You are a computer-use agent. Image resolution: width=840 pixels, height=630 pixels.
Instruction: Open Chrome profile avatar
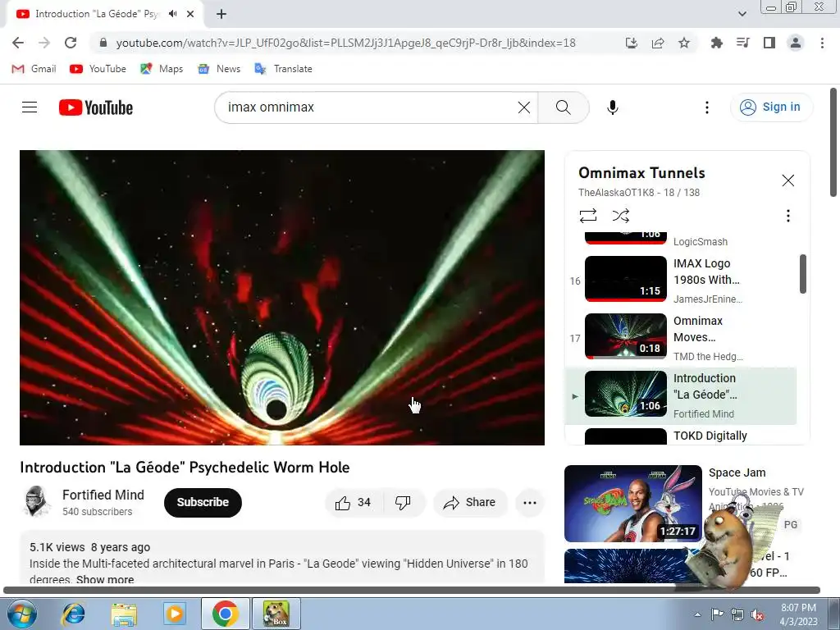pyautogui.click(x=796, y=43)
